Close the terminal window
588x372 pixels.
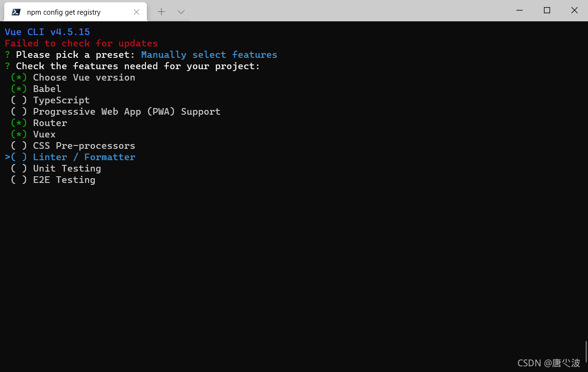(x=574, y=10)
